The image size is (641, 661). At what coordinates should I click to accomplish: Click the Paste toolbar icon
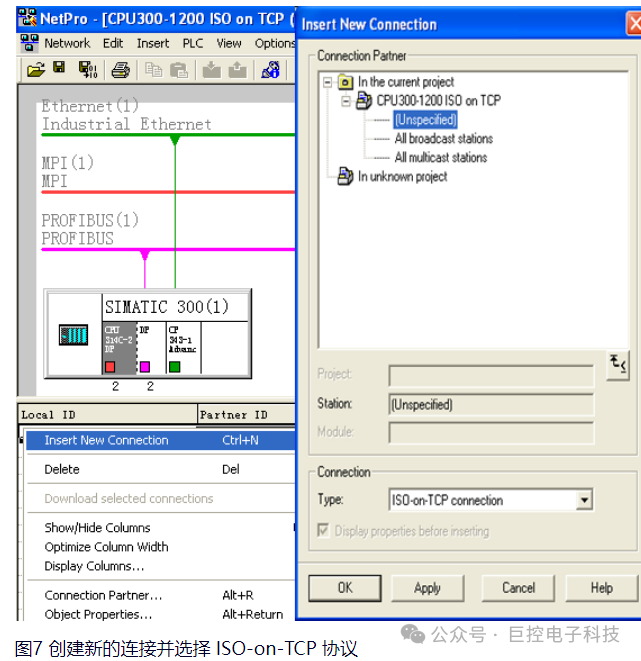tap(179, 70)
